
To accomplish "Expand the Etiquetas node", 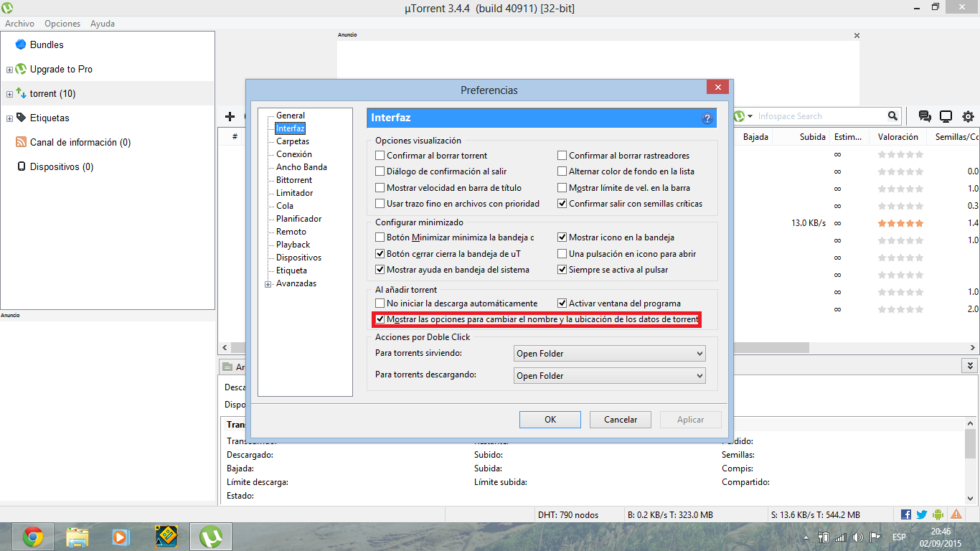I will pos(9,118).
